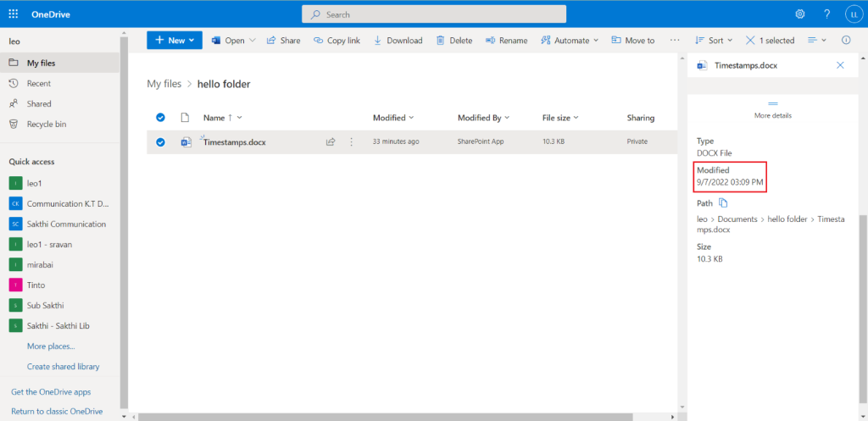Open the Open button dropdown arrow
Screen dimensions: 868x421
253,41
